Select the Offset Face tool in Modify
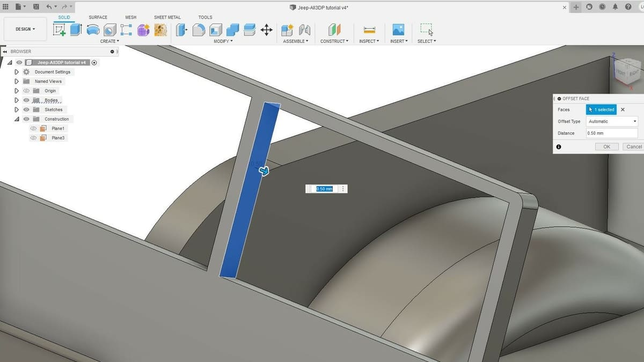This screenshot has width=644, height=362. click(250, 29)
